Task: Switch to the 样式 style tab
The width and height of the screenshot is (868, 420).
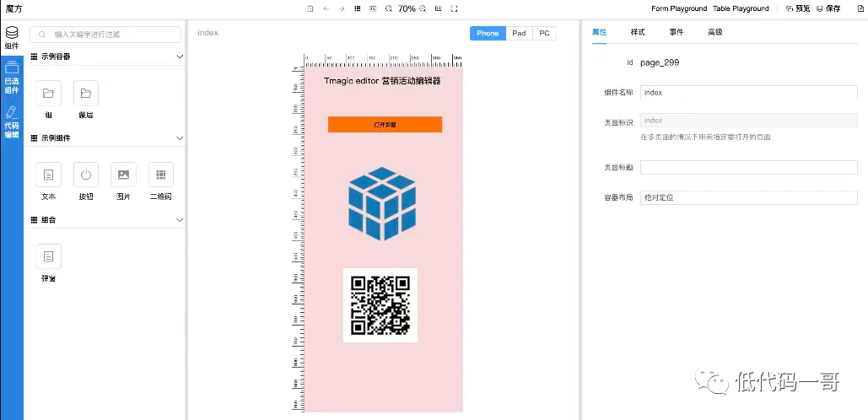Action: pos(638,32)
